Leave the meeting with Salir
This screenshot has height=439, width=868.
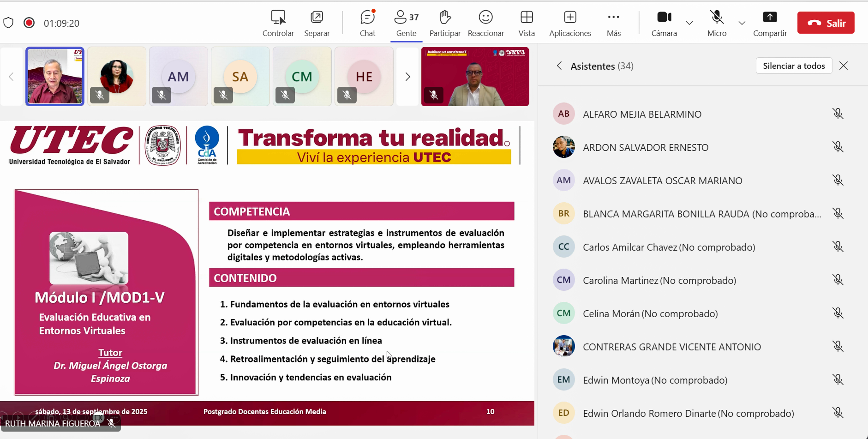[x=826, y=23]
